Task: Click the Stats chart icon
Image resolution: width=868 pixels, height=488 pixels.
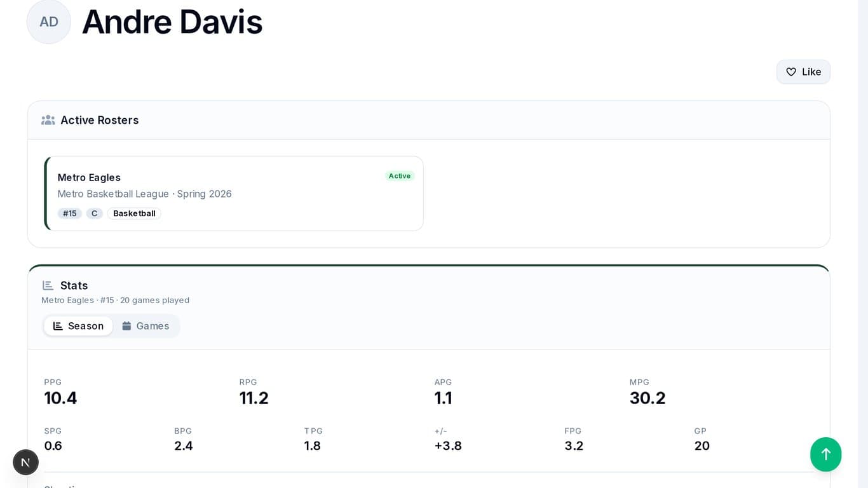Action: tap(48, 285)
